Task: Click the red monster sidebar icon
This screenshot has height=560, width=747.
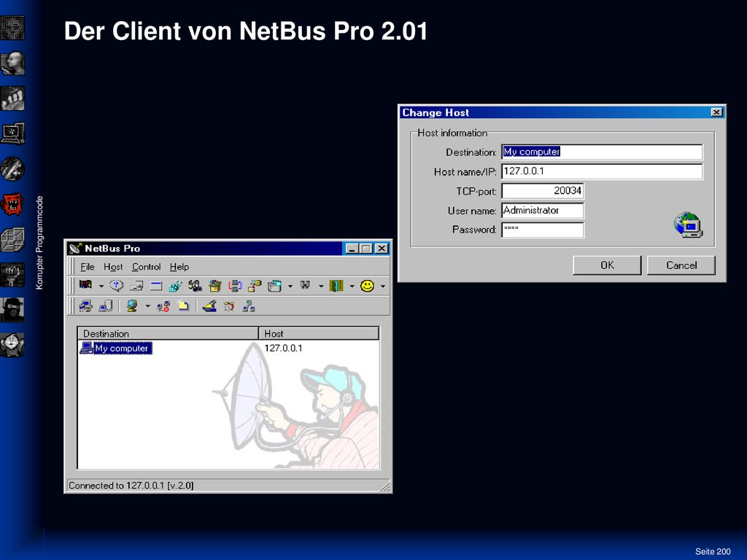Action: [12, 204]
